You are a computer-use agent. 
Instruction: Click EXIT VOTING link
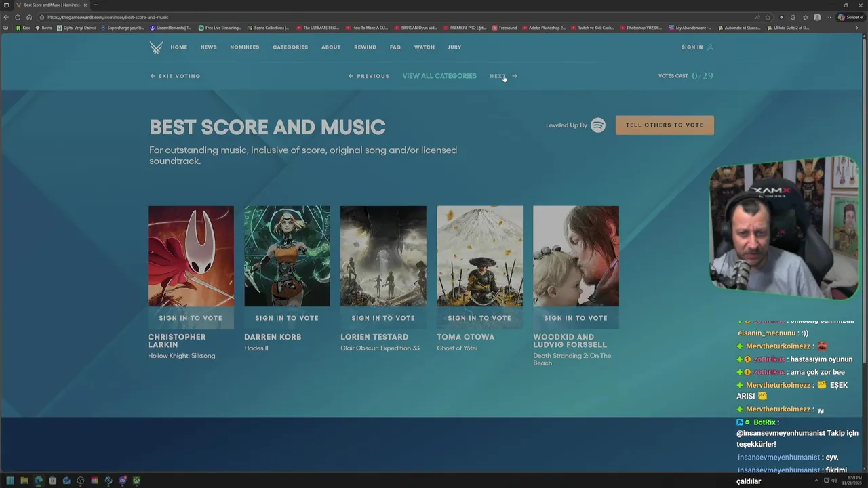point(175,76)
